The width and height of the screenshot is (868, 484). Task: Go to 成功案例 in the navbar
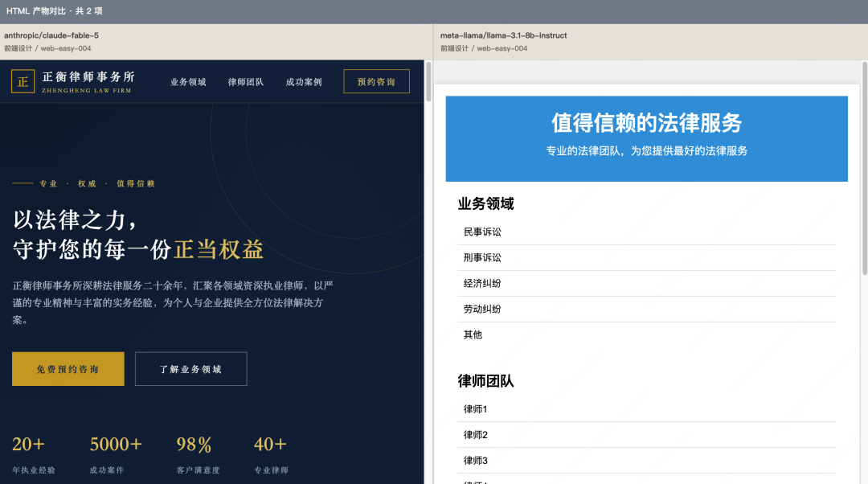303,82
